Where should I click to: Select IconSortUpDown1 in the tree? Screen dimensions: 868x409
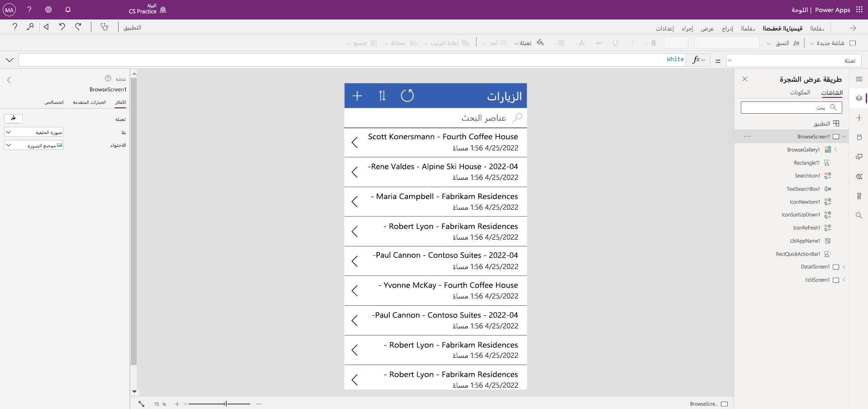coord(801,215)
